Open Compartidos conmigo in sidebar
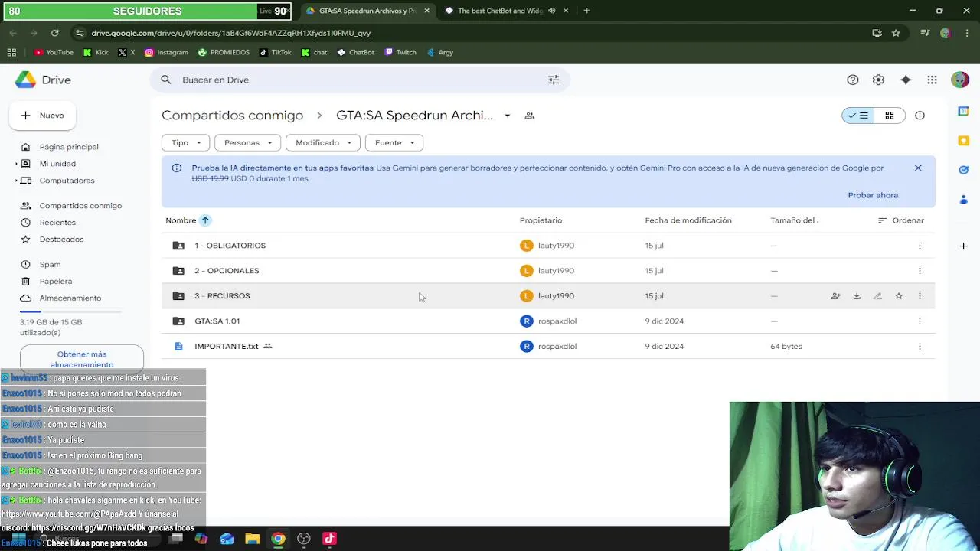This screenshot has width=980, height=551. (80, 206)
